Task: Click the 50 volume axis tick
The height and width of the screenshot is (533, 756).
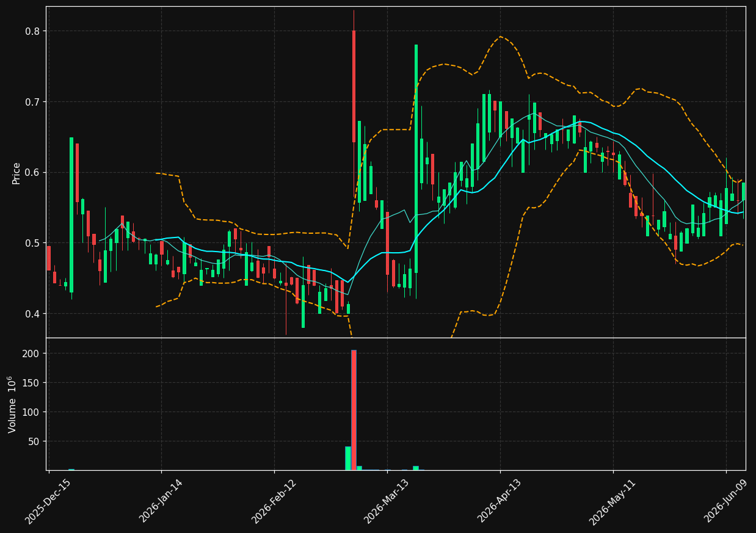Action: click(x=35, y=441)
